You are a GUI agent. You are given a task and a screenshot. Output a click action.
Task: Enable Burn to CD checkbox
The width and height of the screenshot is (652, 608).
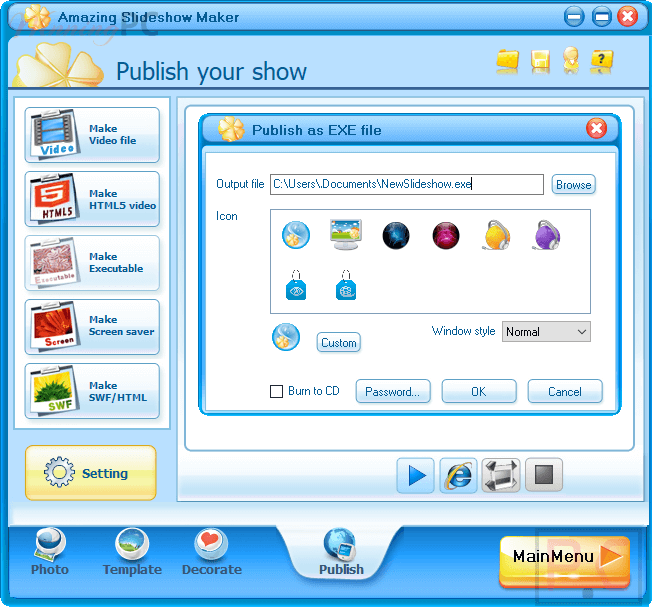click(277, 391)
